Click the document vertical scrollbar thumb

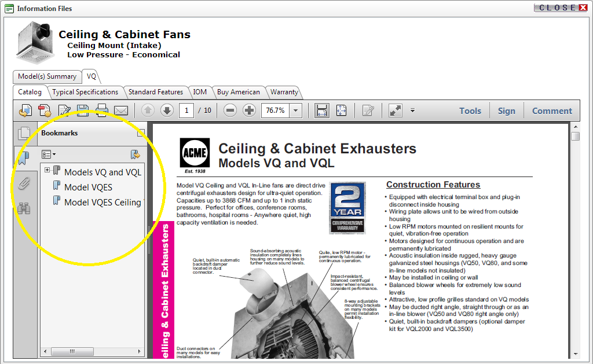(x=575, y=136)
